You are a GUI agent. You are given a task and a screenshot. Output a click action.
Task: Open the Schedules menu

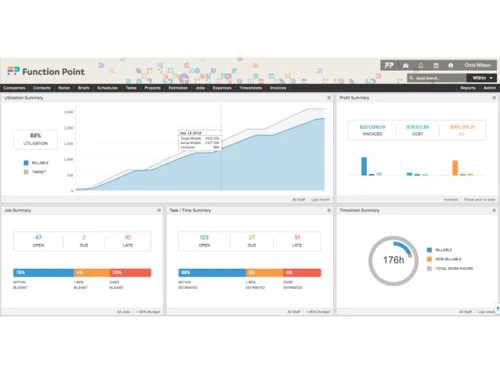coord(107,88)
